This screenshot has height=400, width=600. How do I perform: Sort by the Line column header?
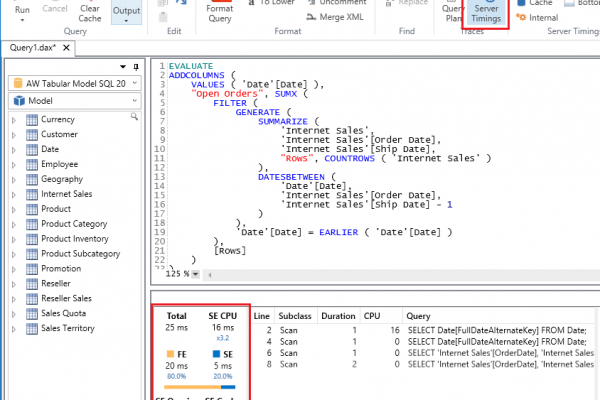(262, 316)
